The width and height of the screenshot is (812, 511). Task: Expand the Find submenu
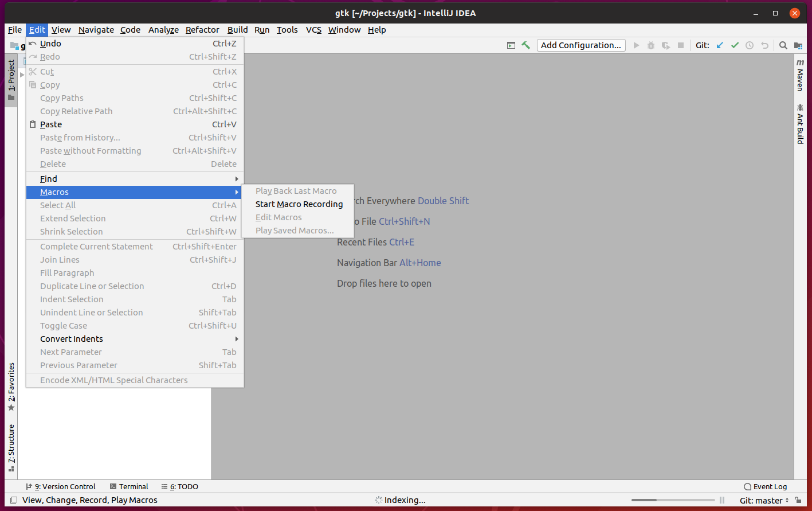pos(135,179)
